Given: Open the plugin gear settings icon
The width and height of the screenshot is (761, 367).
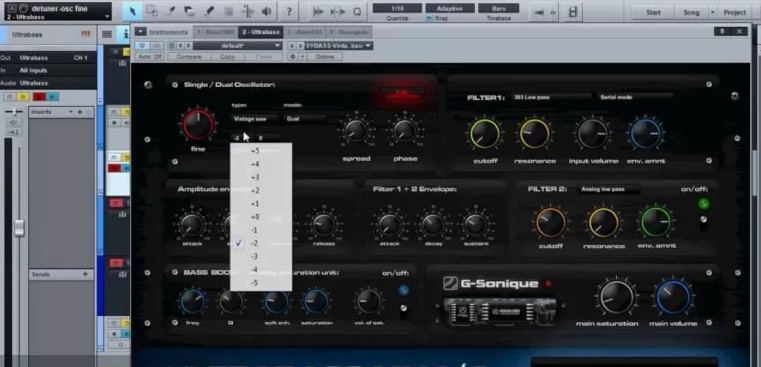Looking at the screenshot, I should (293, 57).
